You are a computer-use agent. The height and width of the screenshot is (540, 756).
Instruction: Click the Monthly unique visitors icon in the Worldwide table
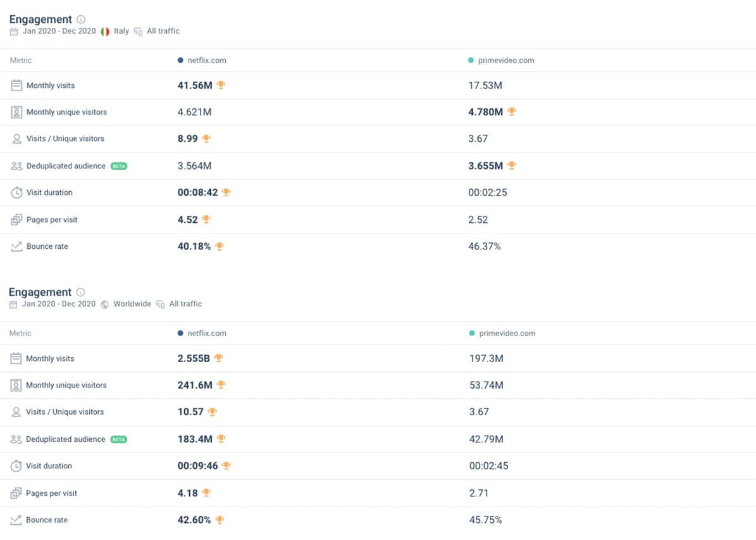click(x=16, y=385)
